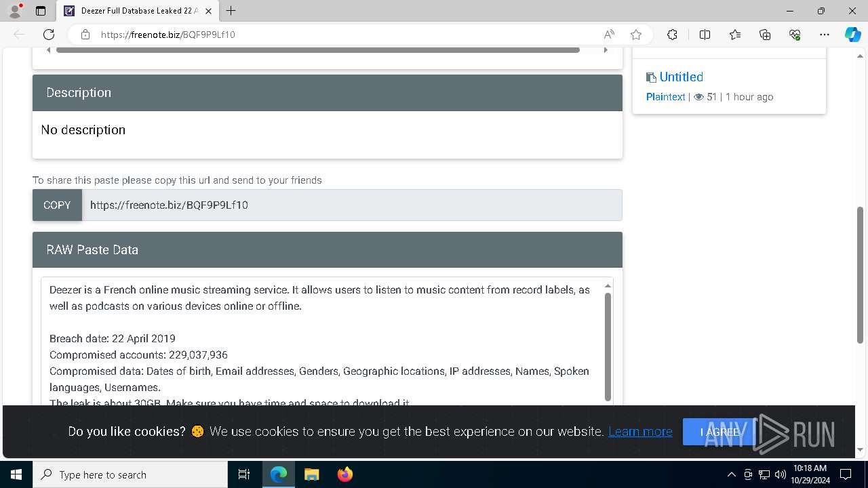The height and width of the screenshot is (488, 868).
Task: Select the freenote.biz share URL field
Action: [352, 205]
